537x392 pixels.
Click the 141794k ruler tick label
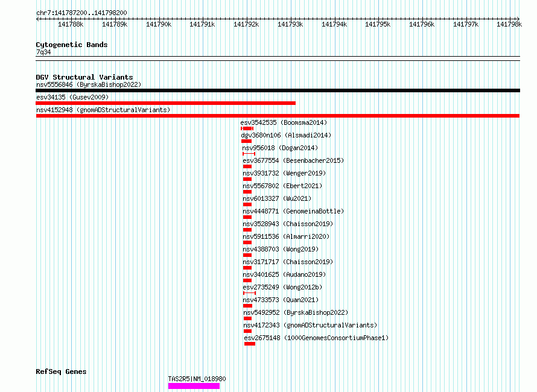[334, 24]
